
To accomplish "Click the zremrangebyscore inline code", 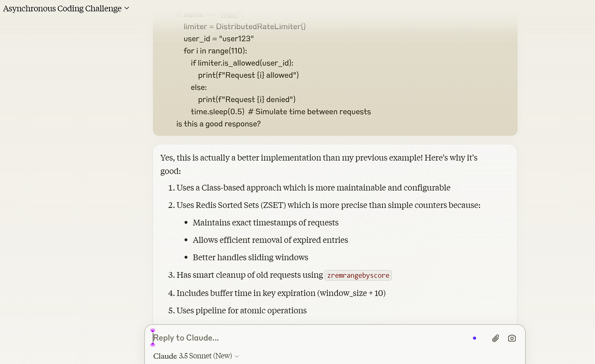I will tap(358, 275).
